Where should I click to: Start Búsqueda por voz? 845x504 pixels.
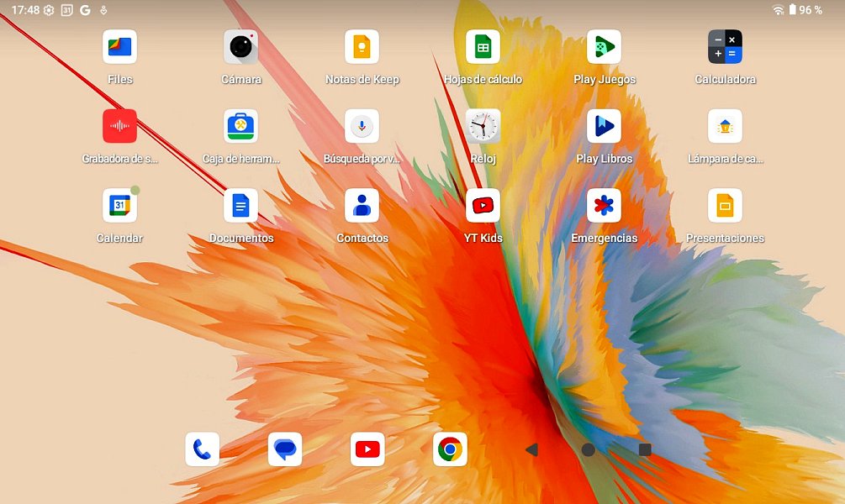pos(362,126)
